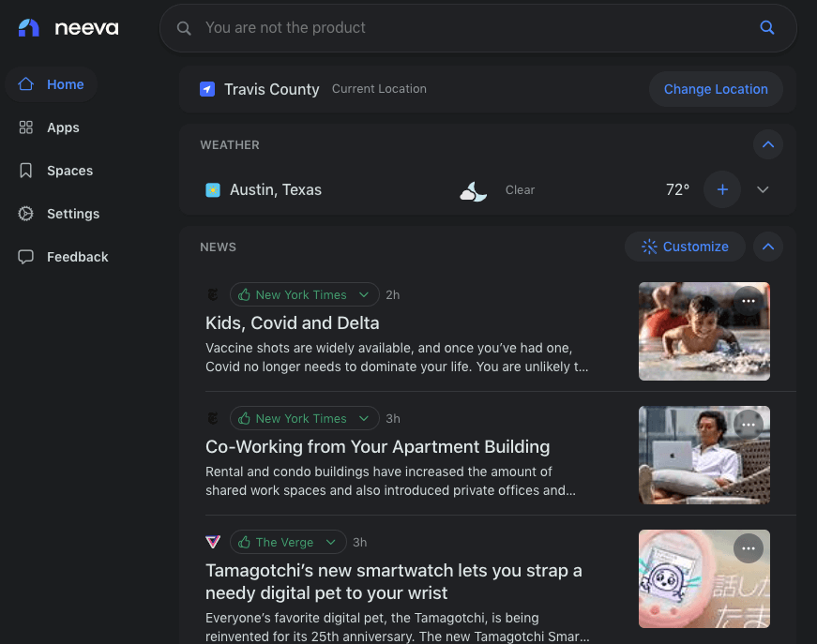Click the New York Times logo beside the first article
The image size is (817, 644).
(213, 293)
